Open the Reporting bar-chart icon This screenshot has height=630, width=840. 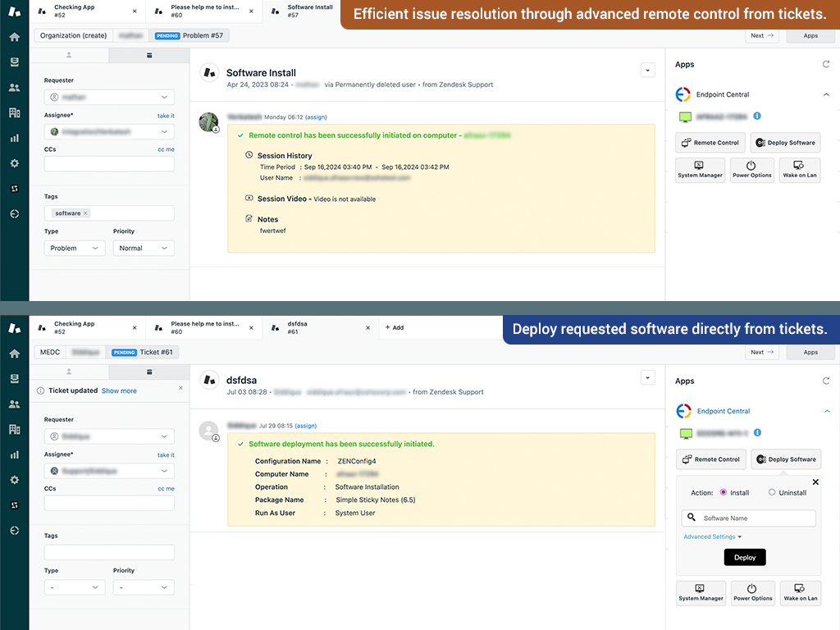13,137
